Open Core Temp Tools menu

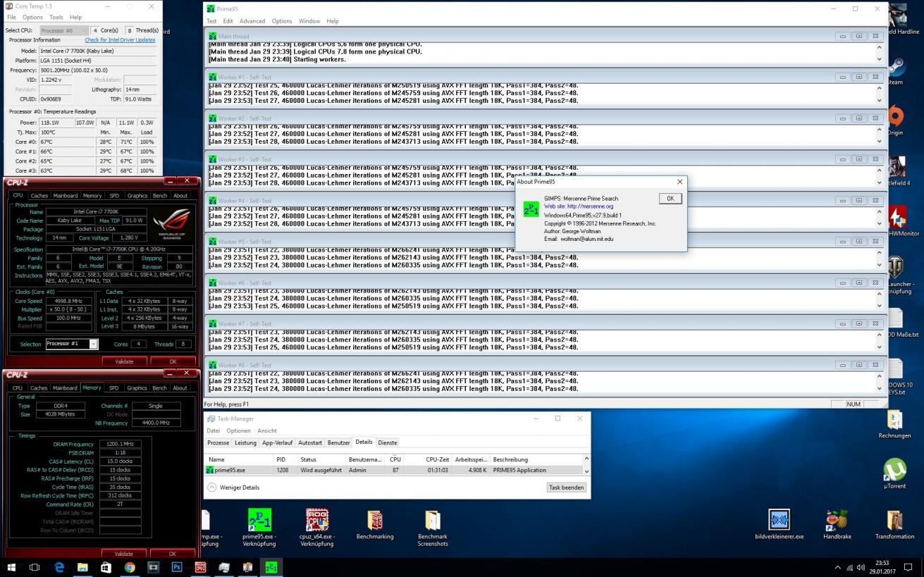point(56,17)
